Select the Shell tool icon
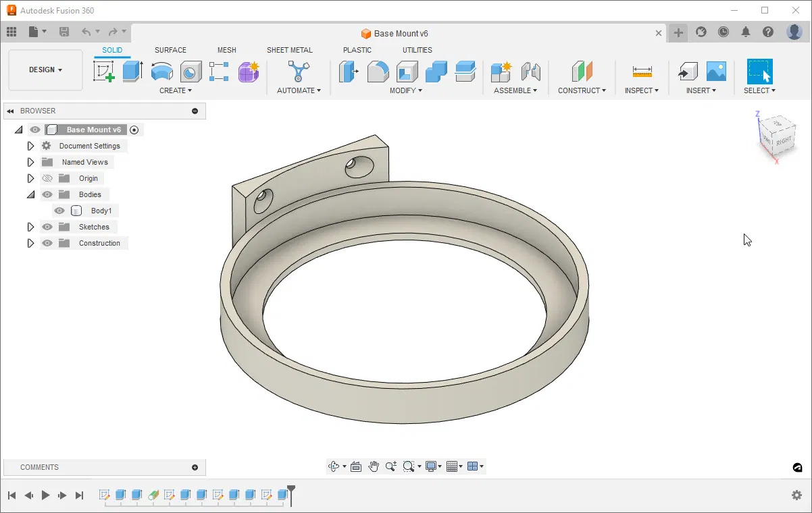 click(x=407, y=71)
